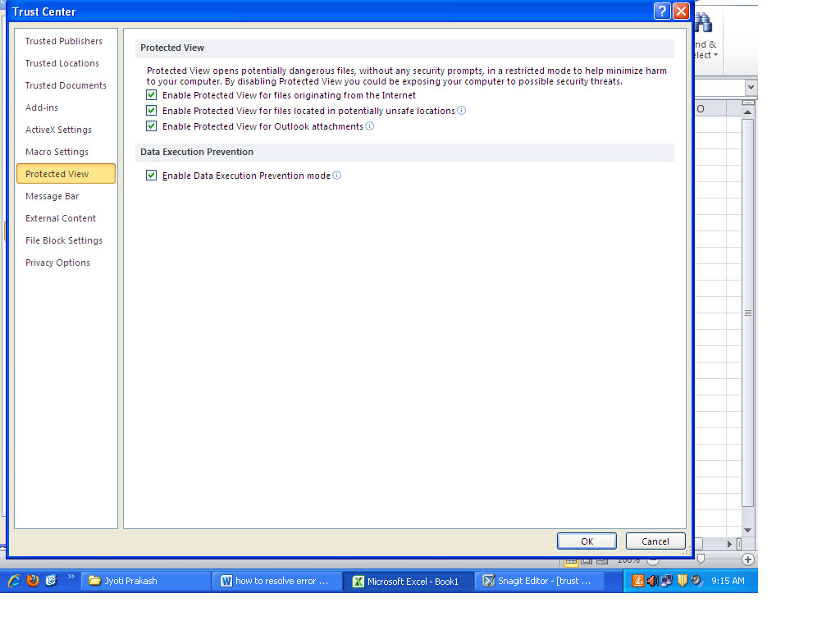The image size is (840, 630).
Task: Click Cancel button in Trust Center
Action: [x=655, y=541]
